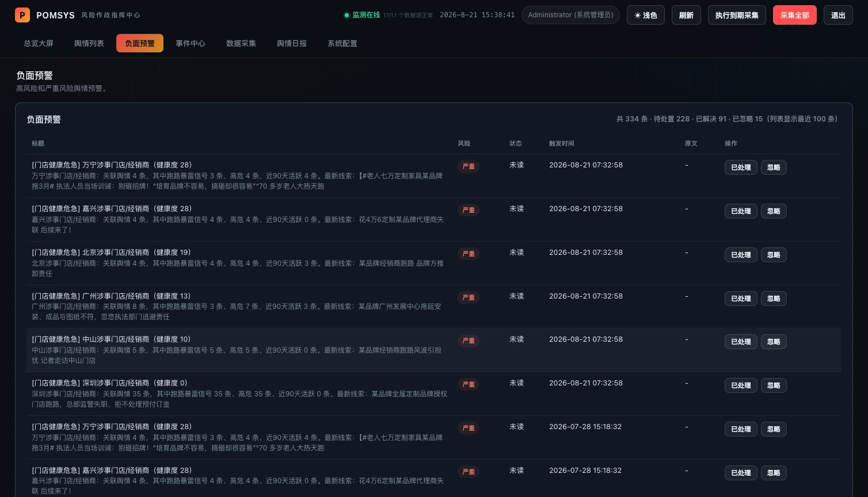This screenshot has height=497, width=868.
Task: Mark 嘉兴 alert from 2026-07-28 as 已处理
Action: click(741, 473)
